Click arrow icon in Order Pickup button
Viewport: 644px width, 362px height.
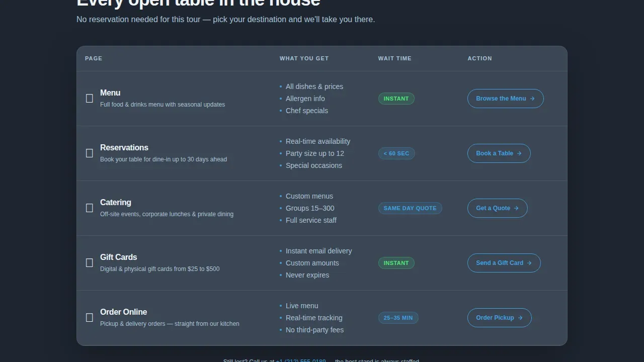coord(520,318)
